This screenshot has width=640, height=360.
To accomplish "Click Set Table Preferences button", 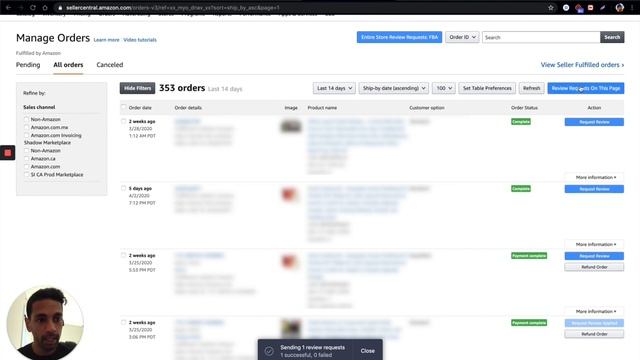I will [487, 88].
